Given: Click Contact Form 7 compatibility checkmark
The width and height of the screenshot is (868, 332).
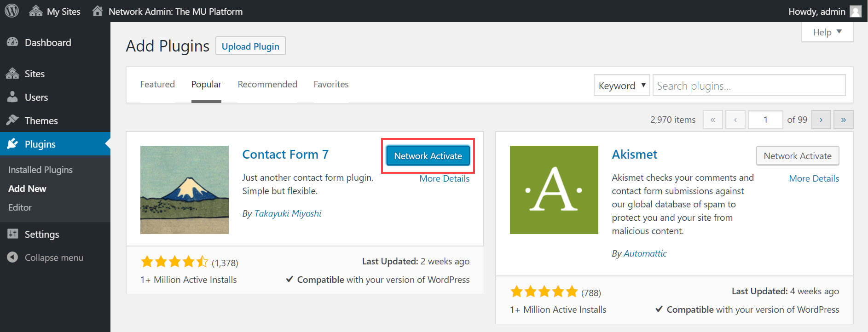Looking at the screenshot, I should click(289, 279).
